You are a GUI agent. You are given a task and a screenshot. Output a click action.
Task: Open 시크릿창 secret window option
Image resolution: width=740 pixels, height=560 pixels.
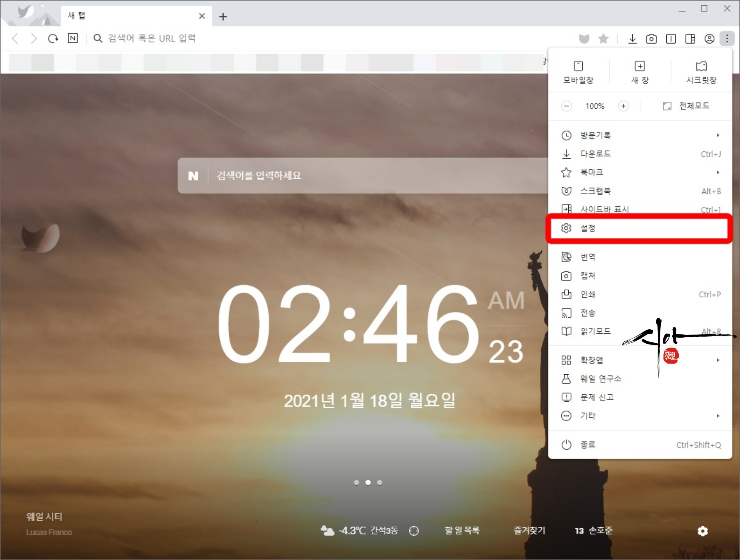pos(701,72)
